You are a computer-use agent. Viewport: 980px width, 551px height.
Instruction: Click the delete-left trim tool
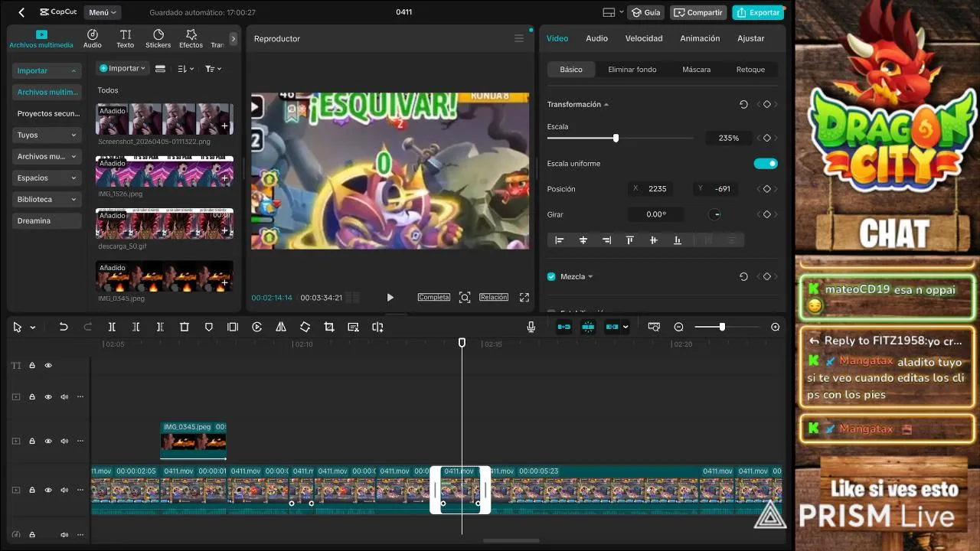136,327
